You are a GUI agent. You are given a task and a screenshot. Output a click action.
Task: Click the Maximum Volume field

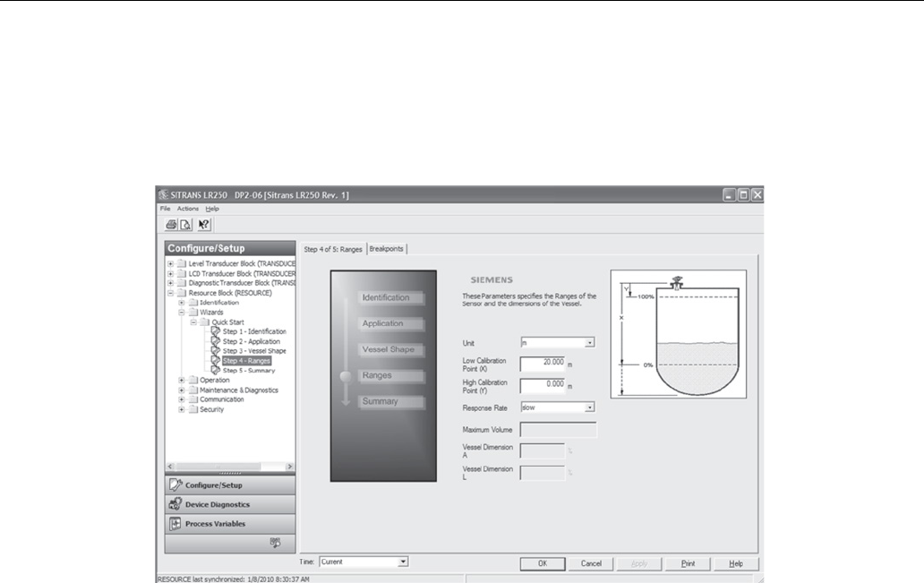[x=559, y=430]
